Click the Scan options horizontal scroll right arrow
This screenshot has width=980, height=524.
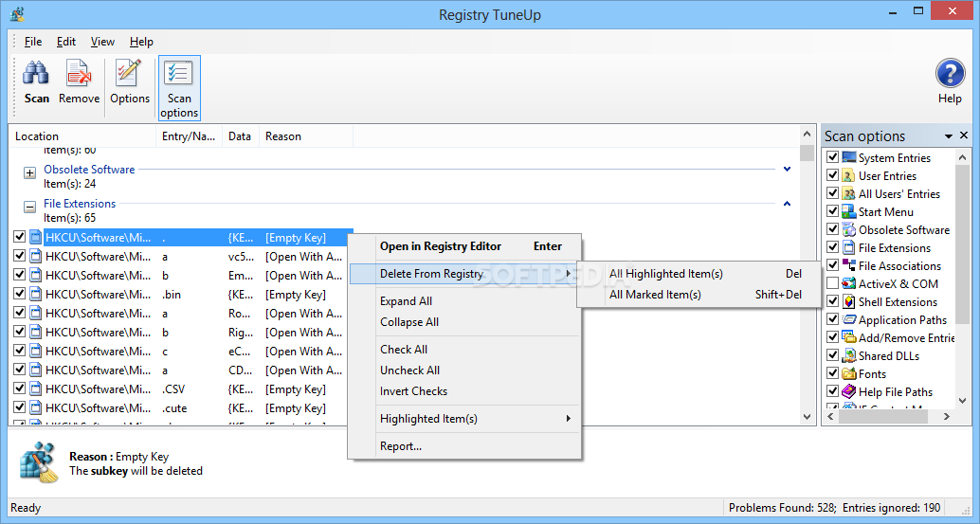[x=947, y=416]
